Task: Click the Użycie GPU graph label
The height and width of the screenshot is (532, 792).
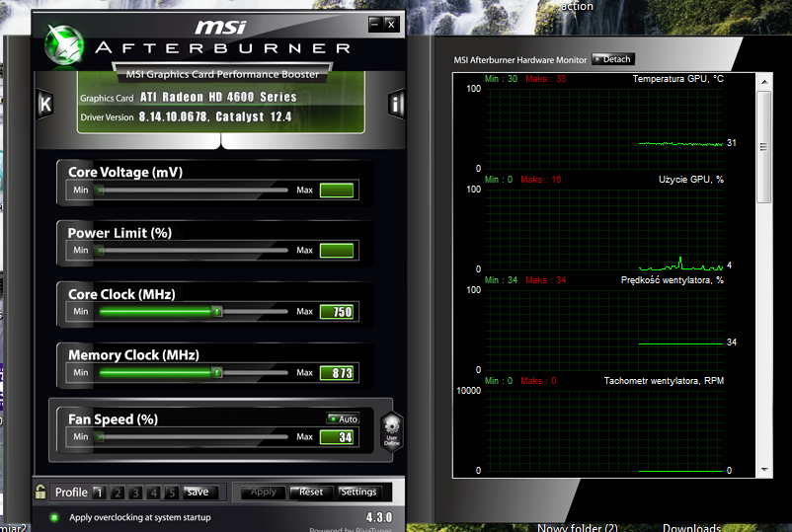Action: click(691, 180)
